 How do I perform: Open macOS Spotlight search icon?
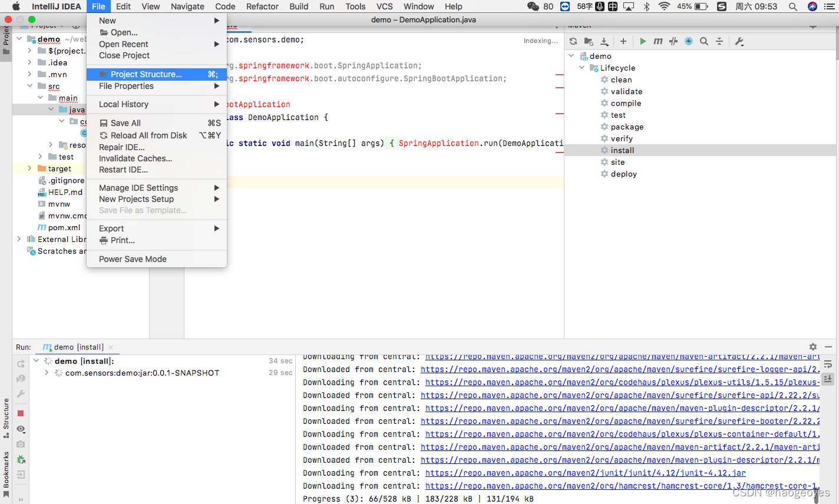point(793,6)
